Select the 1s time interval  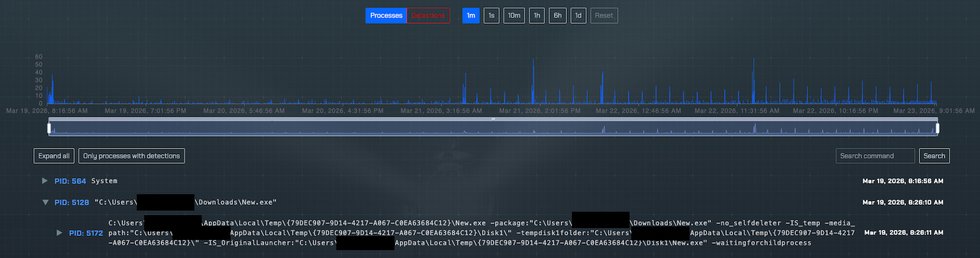point(492,16)
